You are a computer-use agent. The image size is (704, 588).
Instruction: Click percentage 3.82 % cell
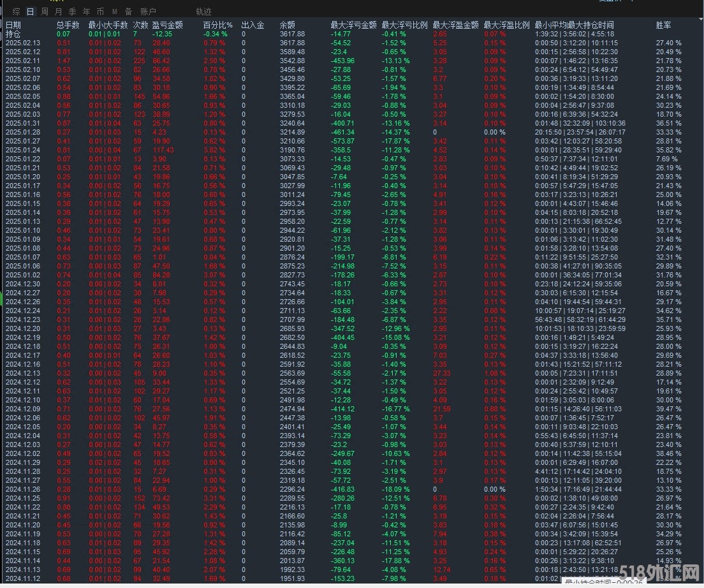214,151
